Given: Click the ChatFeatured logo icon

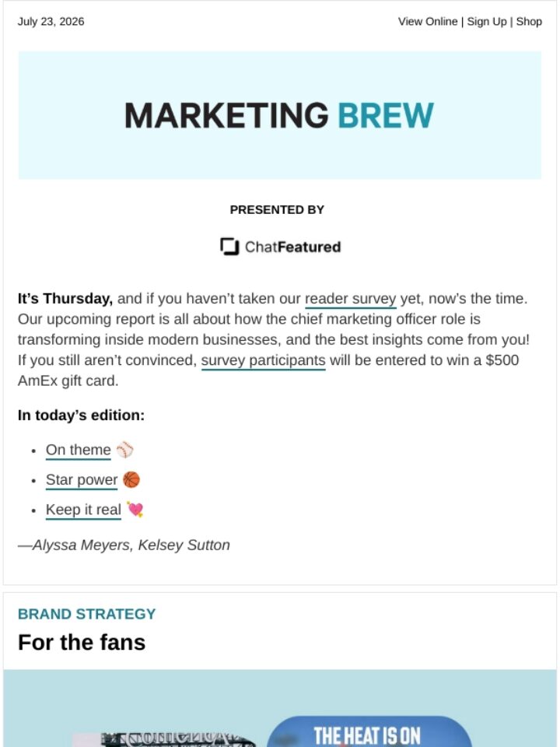Looking at the screenshot, I should [229, 247].
